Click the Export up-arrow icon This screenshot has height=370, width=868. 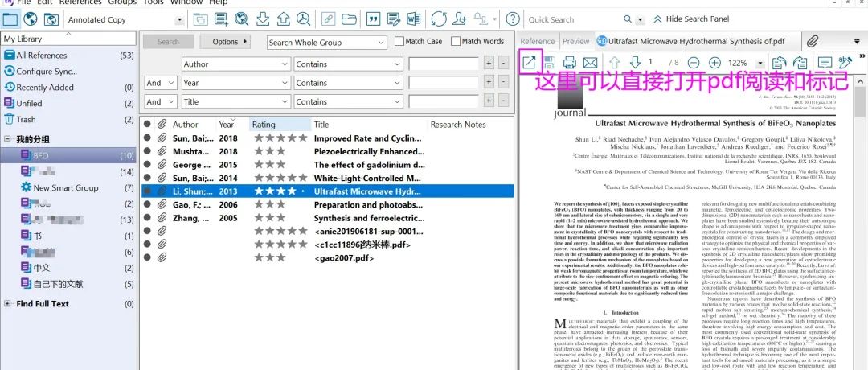tap(283, 19)
